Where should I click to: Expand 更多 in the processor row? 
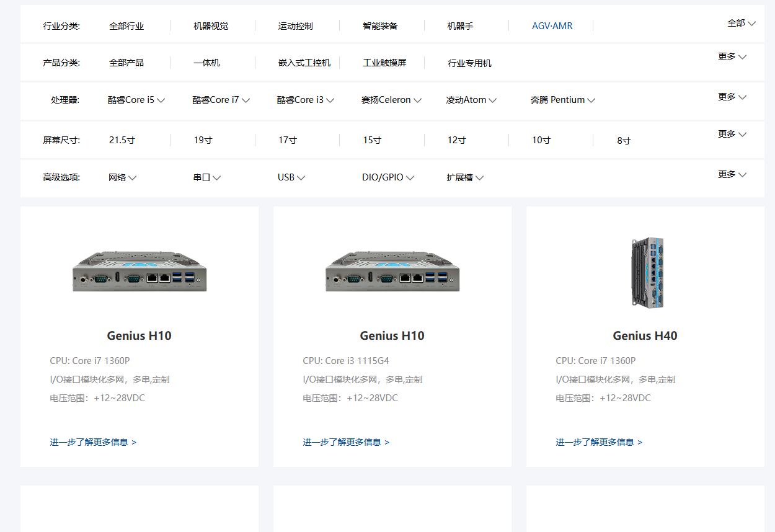coord(732,97)
